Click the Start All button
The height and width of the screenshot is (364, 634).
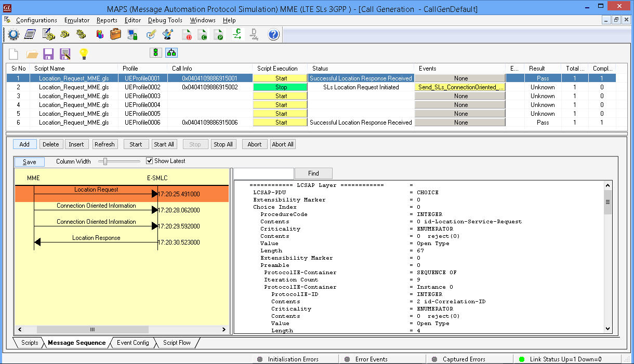(164, 144)
